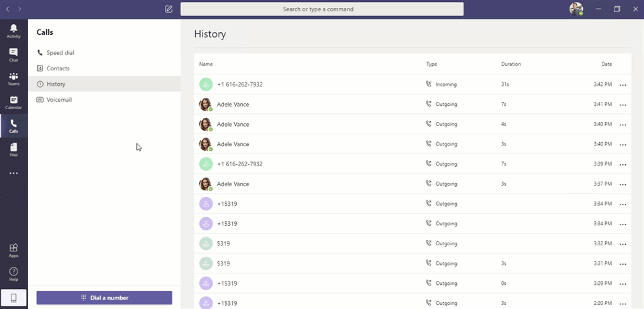Image resolution: width=644 pixels, height=309 pixels.
Task: Click the Calls panel title
Action: tap(45, 32)
